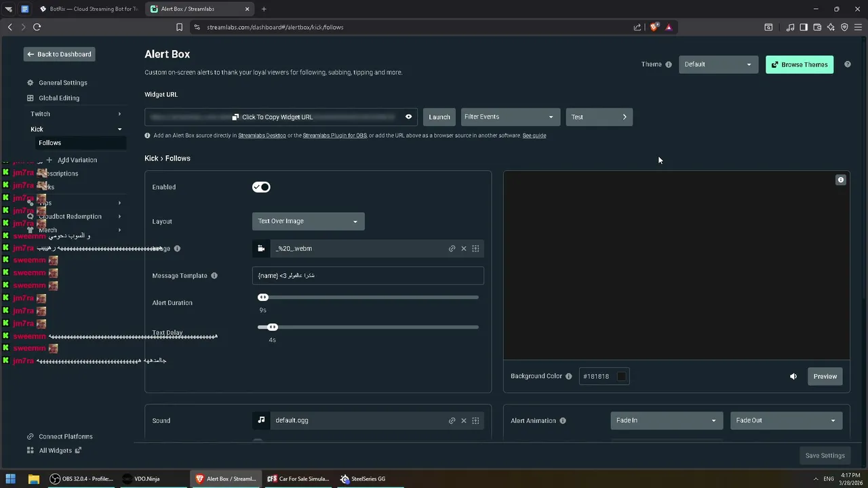
Task: Click the Add Variation link
Action: (77, 160)
